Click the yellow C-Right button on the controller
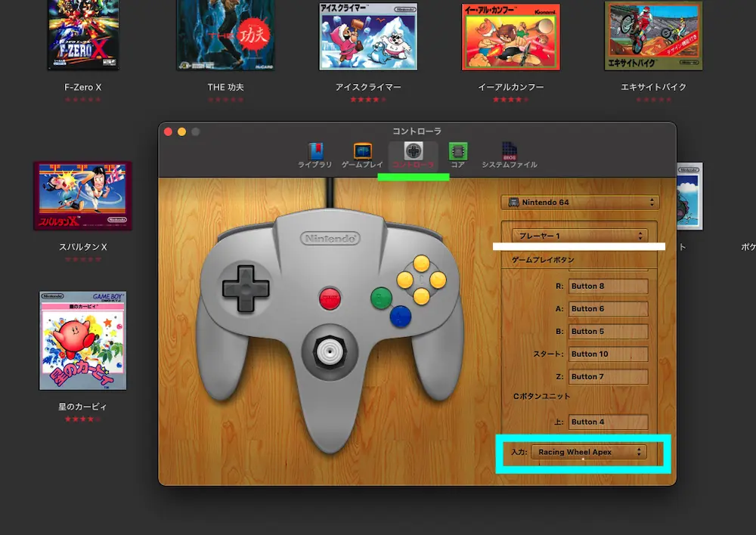756x535 pixels. [438, 280]
